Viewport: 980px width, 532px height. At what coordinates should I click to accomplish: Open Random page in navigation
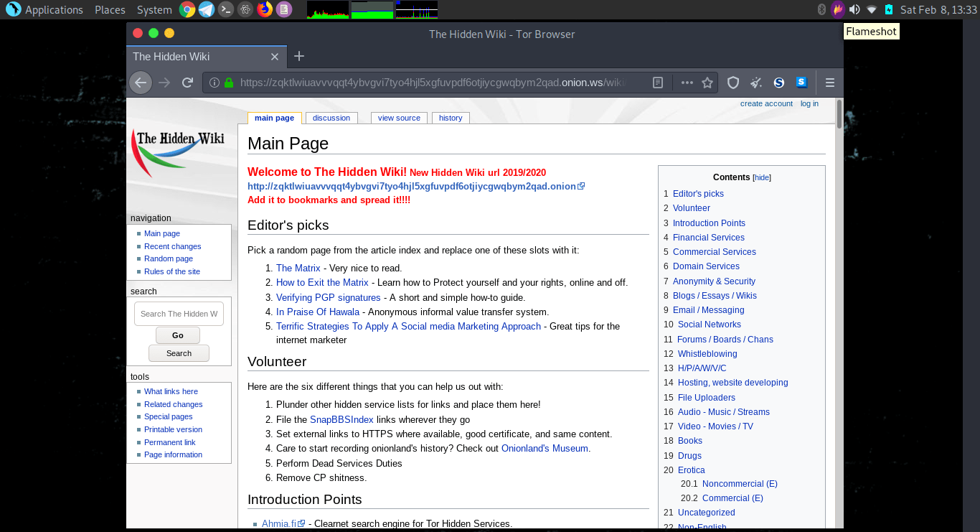tap(169, 258)
